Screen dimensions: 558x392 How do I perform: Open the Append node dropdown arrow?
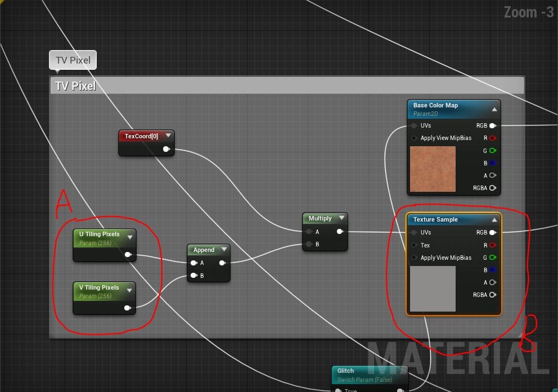pyautogui.click(x=224, y=250)
